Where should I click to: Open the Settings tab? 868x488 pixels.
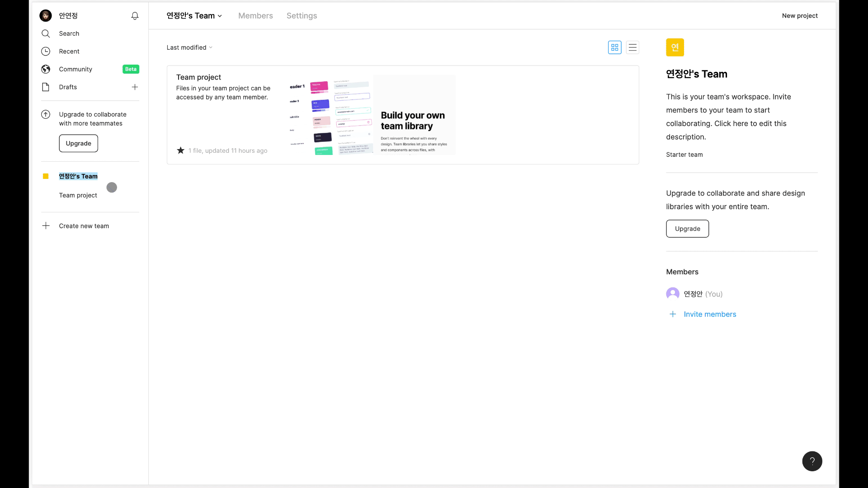pos(302,16)
